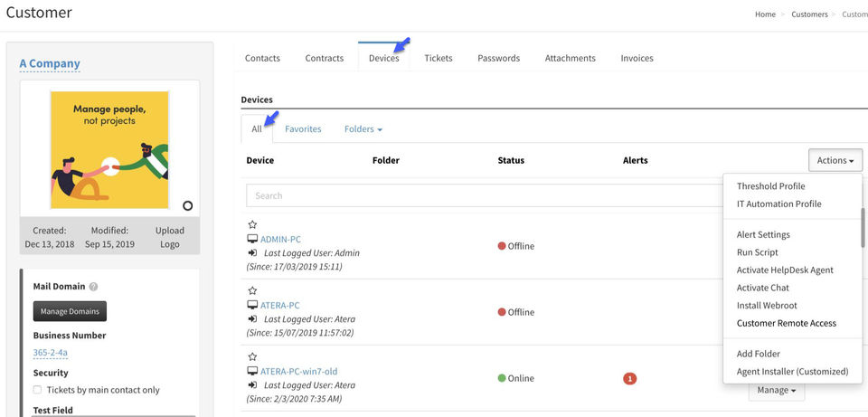This screenshot has width=868, height=417.
Task: Click the monitor icon beside ATERA-PC
Action: 252,305
